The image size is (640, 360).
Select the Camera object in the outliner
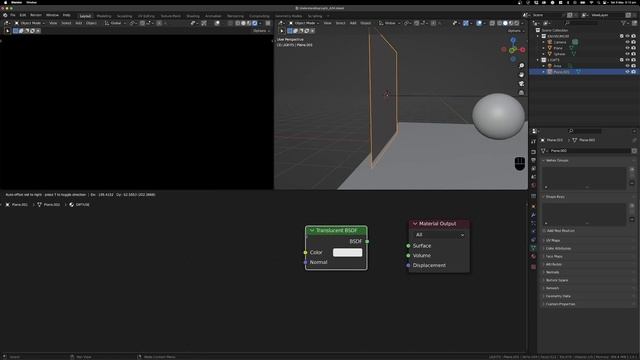pyautogui.click(x=560, y=42)
